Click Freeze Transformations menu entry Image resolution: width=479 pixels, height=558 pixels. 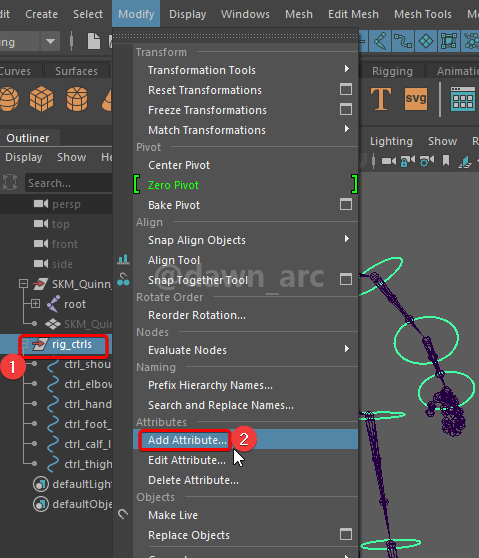(207, 110)
